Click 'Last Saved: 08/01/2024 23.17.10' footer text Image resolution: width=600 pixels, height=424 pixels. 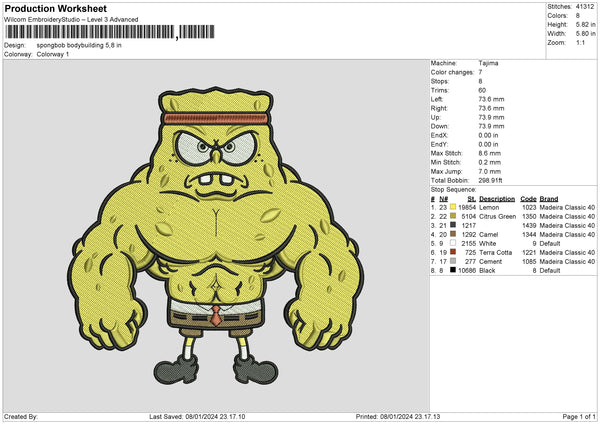tap(197, 416)
